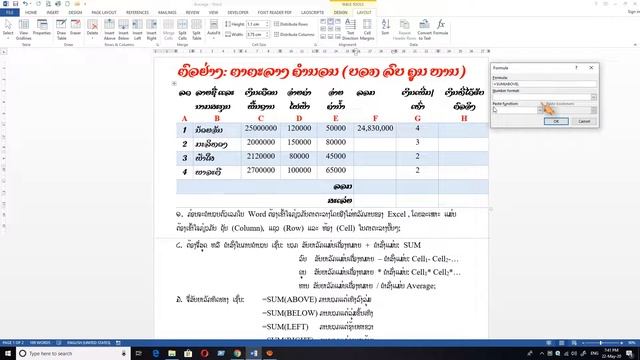Open the Number format dropdown in dialog
The image size is (640, 360).
(x=593, y=97)
